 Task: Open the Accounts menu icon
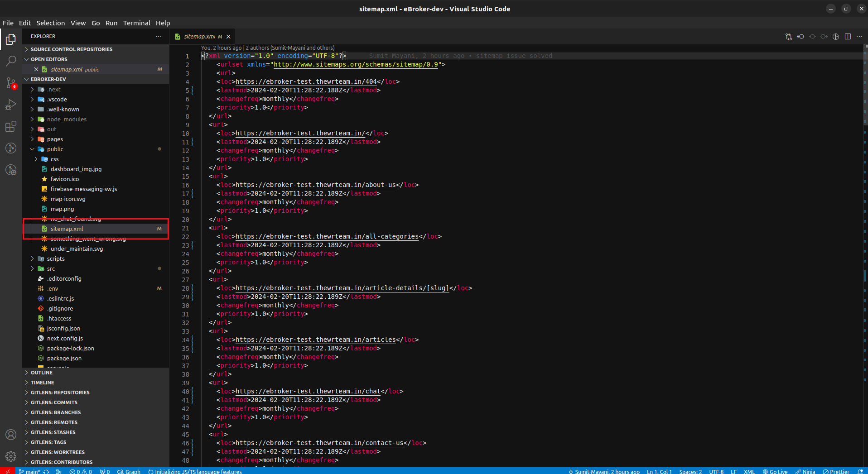(11, 435)
